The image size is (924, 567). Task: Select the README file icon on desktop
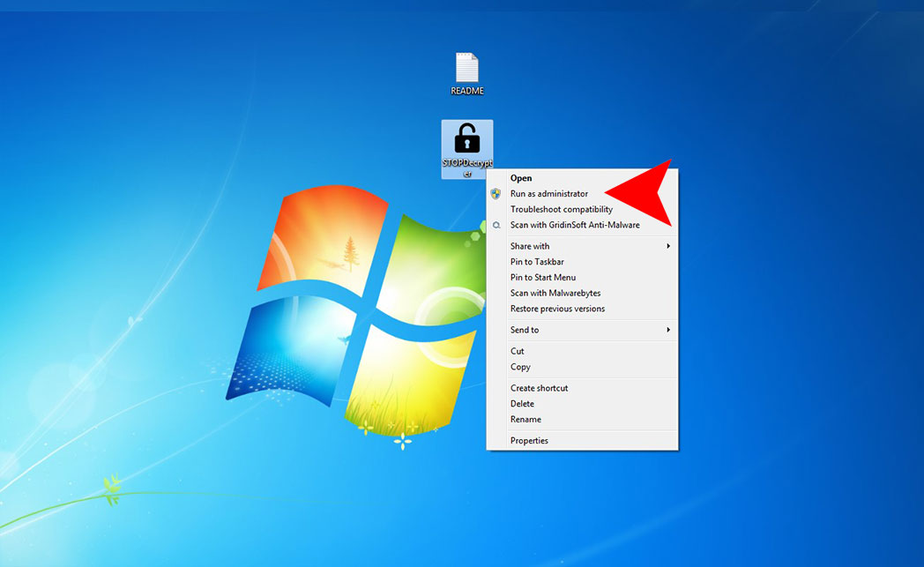466,70
